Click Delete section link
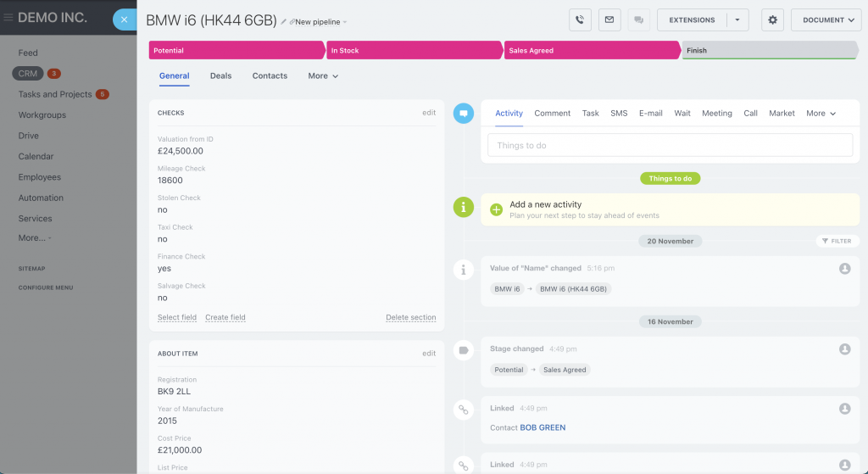This screenshot has height=474, width=868. click(x=411, y=317)
